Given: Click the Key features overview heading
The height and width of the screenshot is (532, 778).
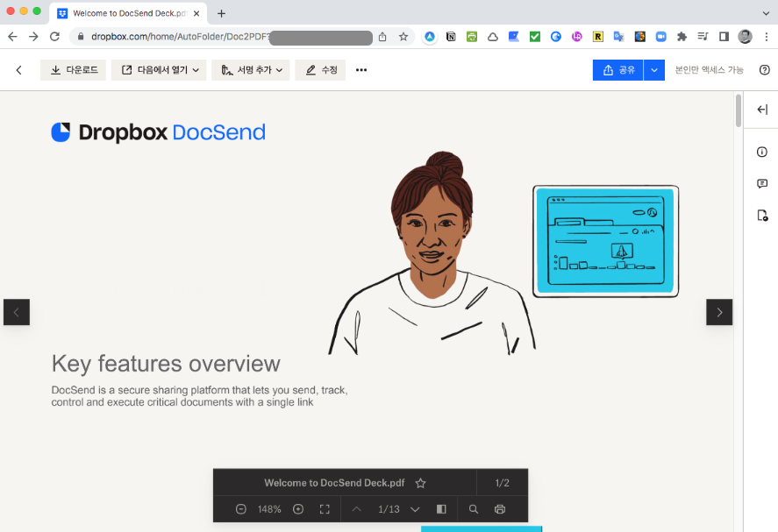Looking at the screenshot, I should click(166, 364).
